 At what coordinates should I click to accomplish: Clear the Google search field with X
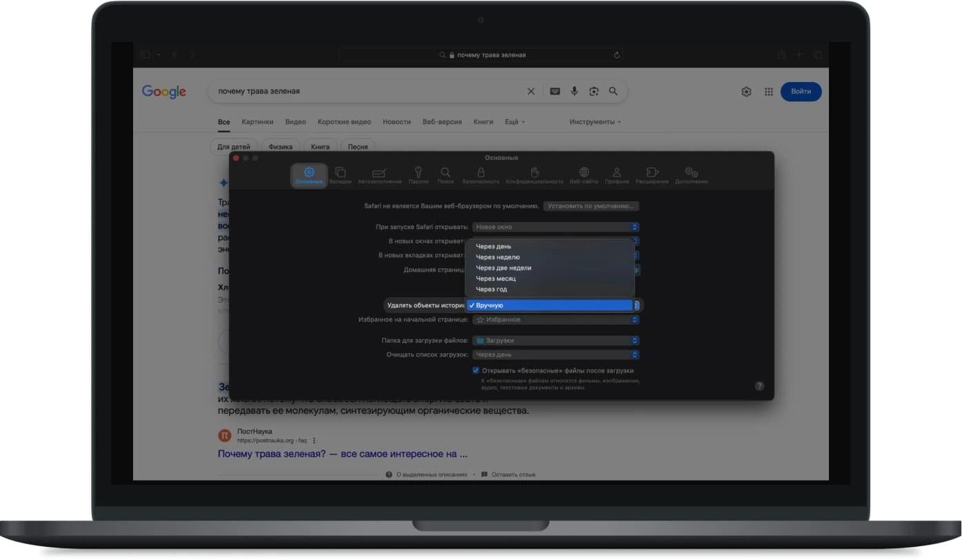click(x=531, y=91)
